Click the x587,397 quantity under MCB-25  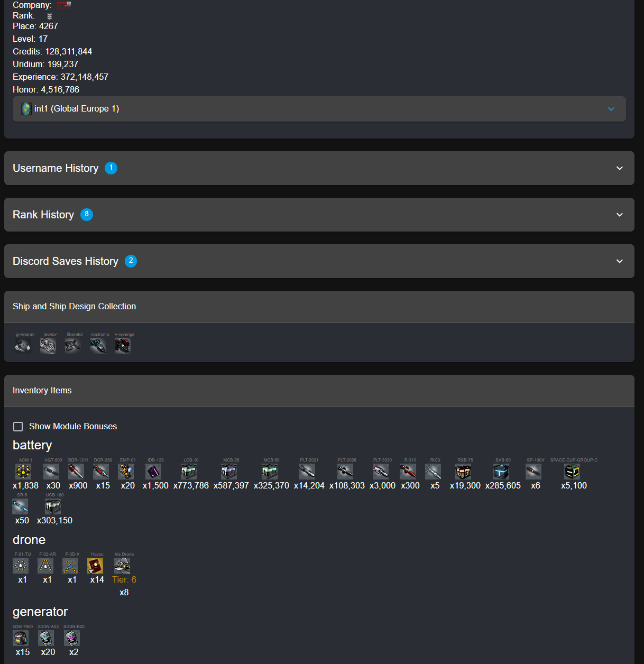pos(231,486)
